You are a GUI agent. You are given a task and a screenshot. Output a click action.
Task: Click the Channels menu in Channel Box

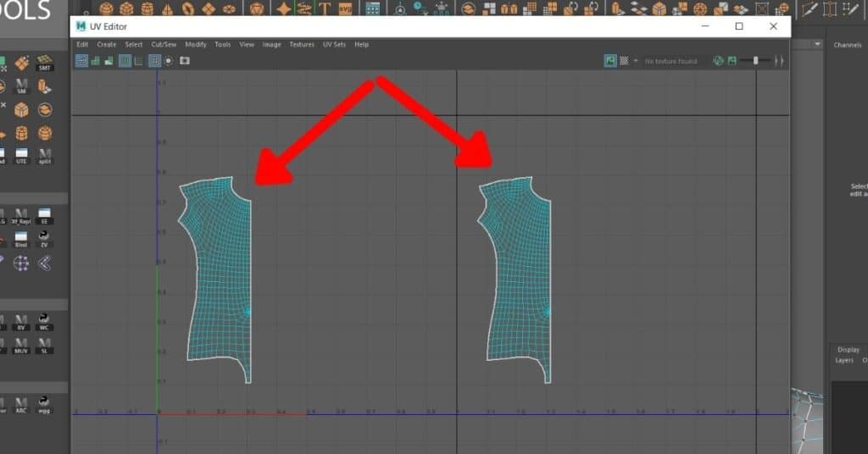(x=848, y=45)
